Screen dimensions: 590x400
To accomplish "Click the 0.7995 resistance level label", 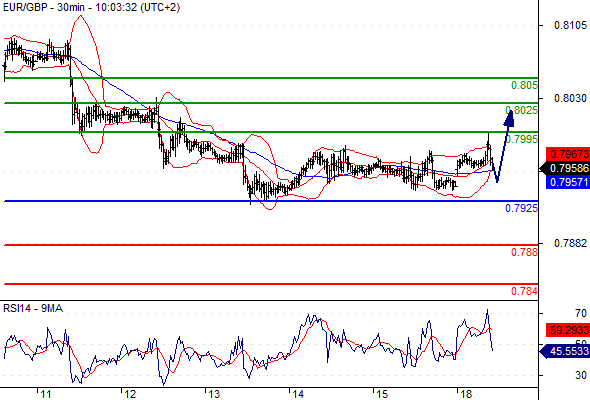I will pos(522,140).
